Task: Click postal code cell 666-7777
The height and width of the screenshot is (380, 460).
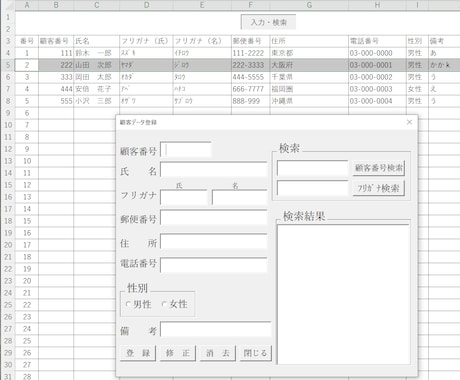Action: tap(251, 89)
